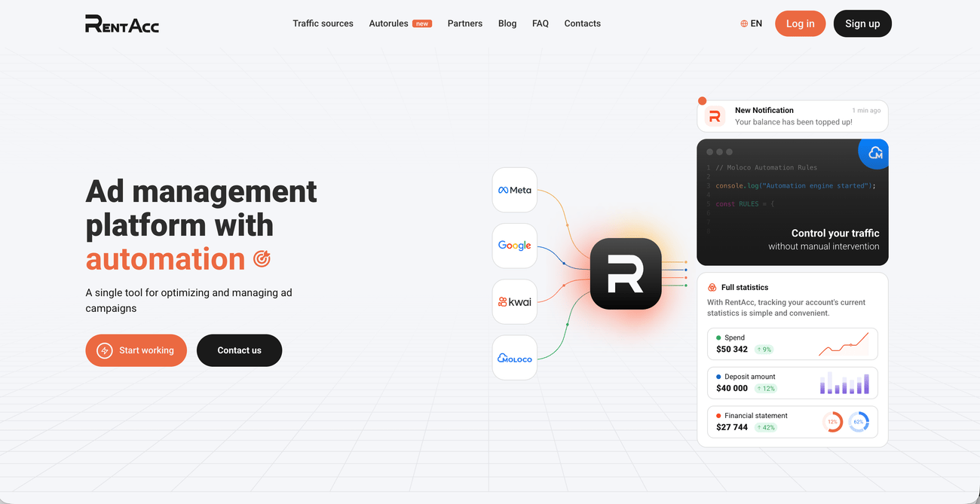Click console.log line in code panel

click(795, 185)
